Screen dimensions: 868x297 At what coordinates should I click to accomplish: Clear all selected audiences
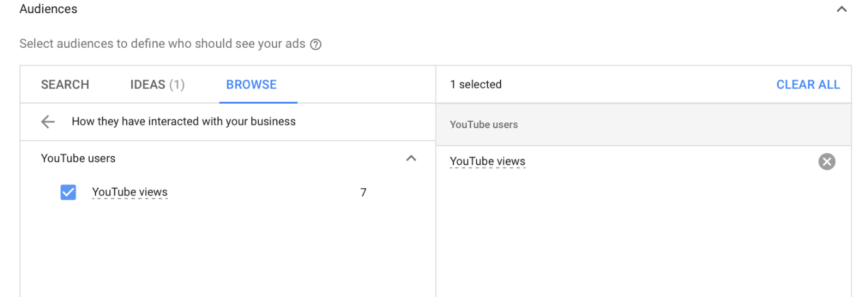click(808, 85)
